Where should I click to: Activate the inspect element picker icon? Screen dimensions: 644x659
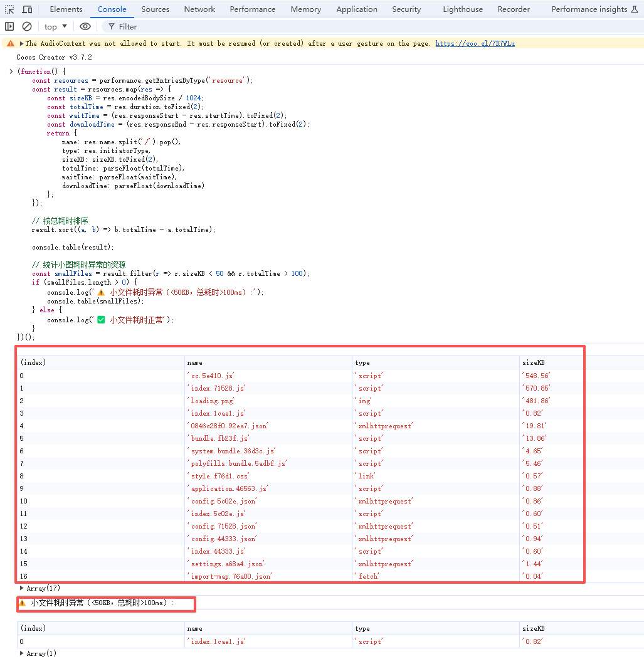[10, 9]
